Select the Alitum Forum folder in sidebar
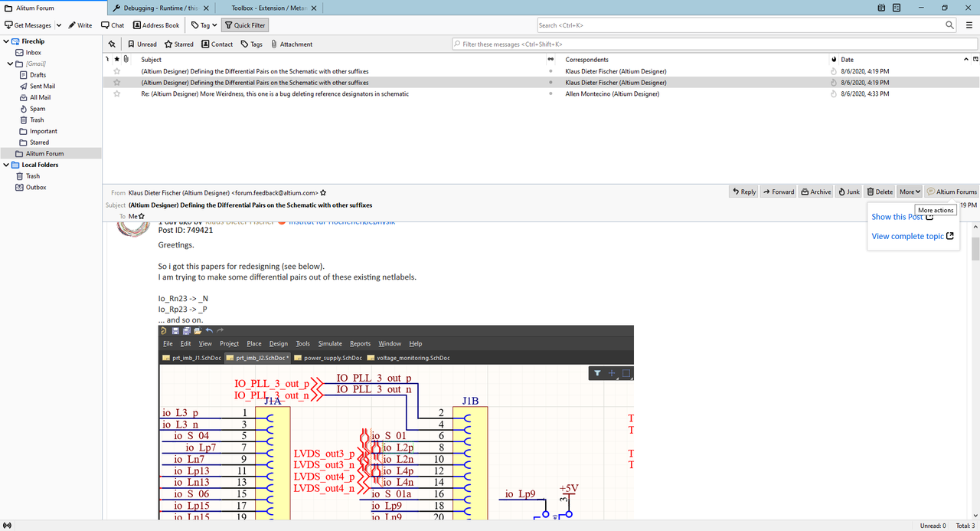The height and width of the screenshot is (531, 980). tap(51, 153)
